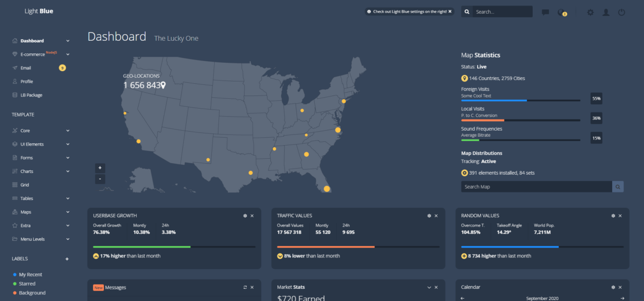The image size is (644, 301).
Task: Open the chat messages icon in header
Action: tap(545, 12)
